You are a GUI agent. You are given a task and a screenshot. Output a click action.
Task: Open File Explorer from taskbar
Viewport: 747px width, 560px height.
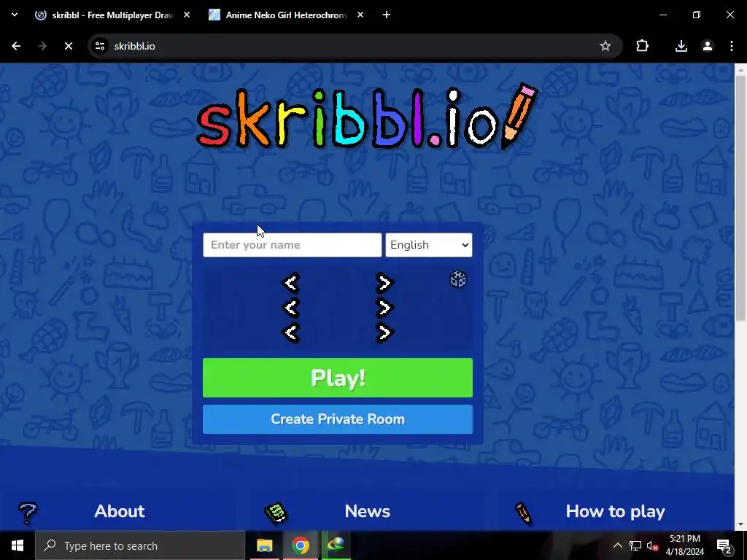tap(264, 545)
